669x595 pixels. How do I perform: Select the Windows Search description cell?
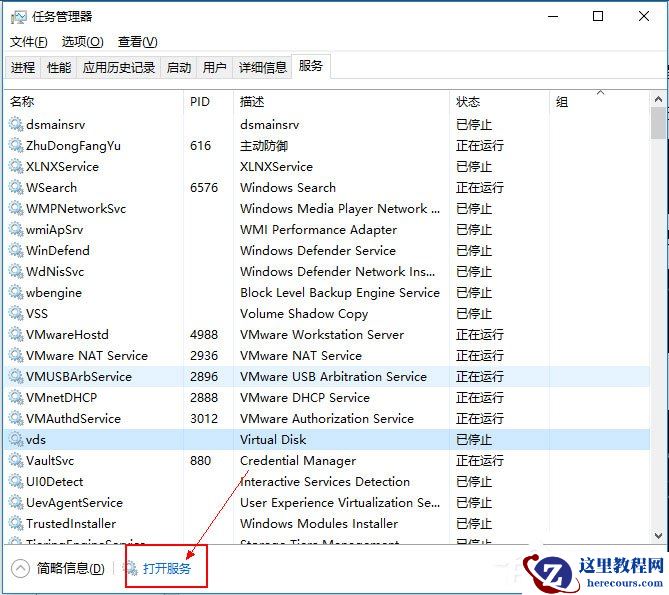pyautogui.click(x=288, y=187)
